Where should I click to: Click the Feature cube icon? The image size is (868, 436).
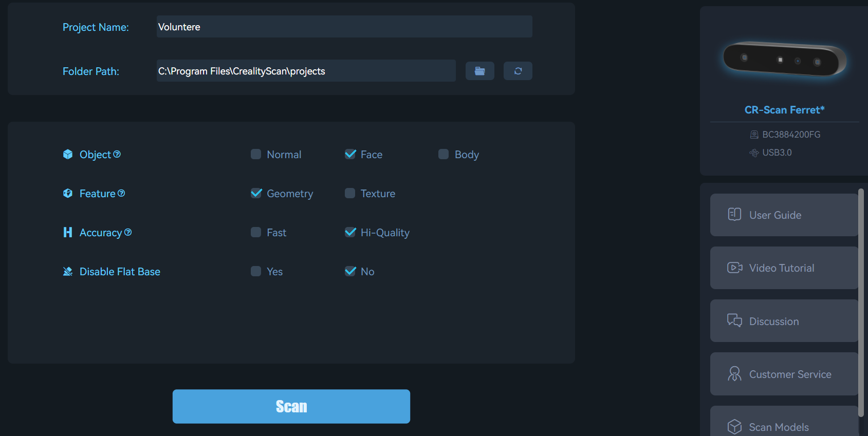point(68,194)
